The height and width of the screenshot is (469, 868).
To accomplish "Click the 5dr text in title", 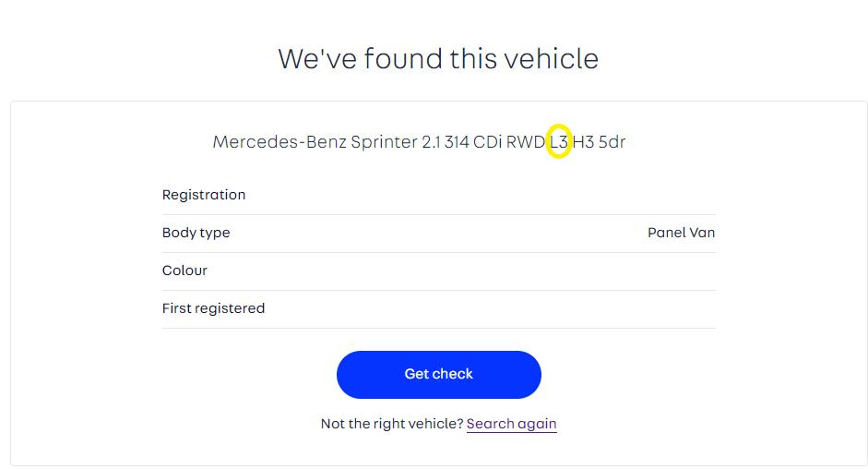I will click(612, 142).
